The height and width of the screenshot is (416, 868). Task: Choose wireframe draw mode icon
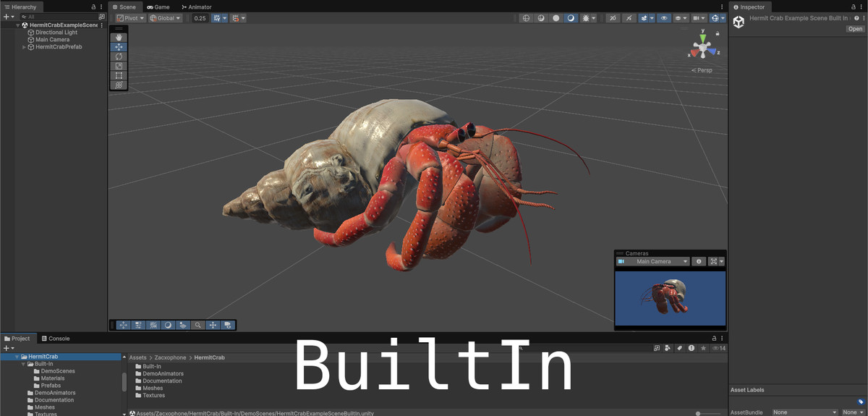click(x=527, y=18)
